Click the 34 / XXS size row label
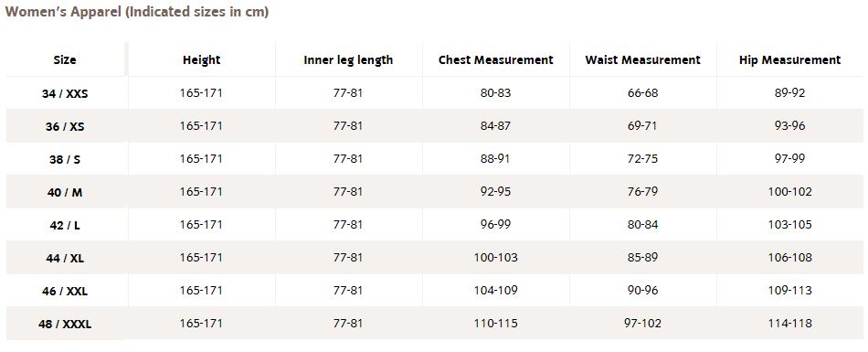 coord(65,93)
